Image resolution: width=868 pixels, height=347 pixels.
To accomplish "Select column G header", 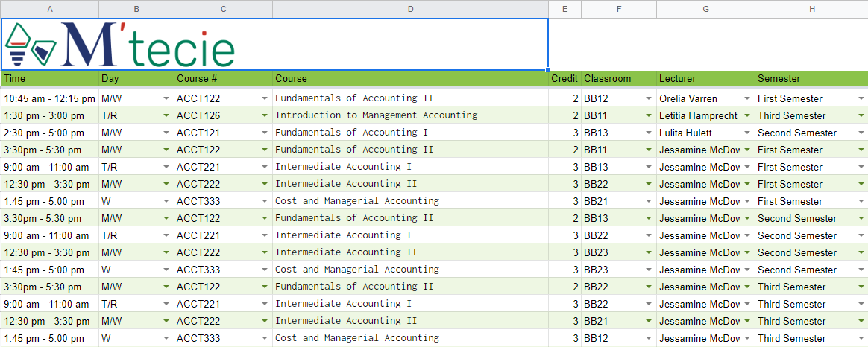I will (x=705, y=9).
